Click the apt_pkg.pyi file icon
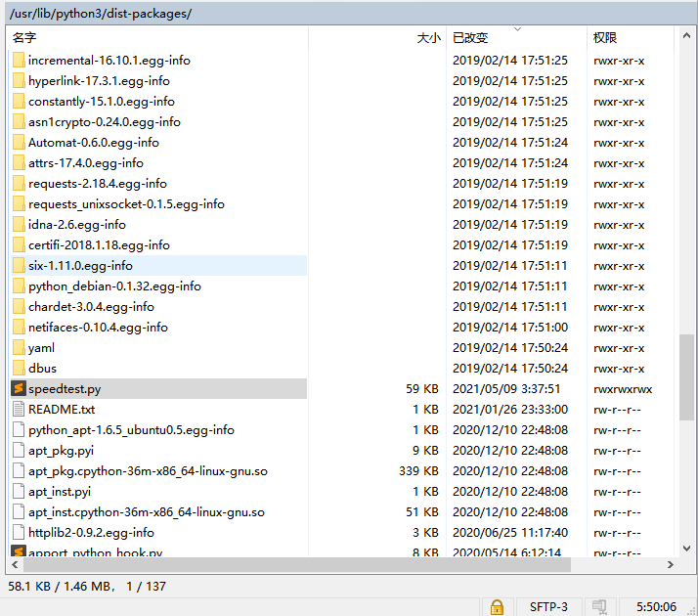Screen dimensions: 698x616 [x=19, y=450]
